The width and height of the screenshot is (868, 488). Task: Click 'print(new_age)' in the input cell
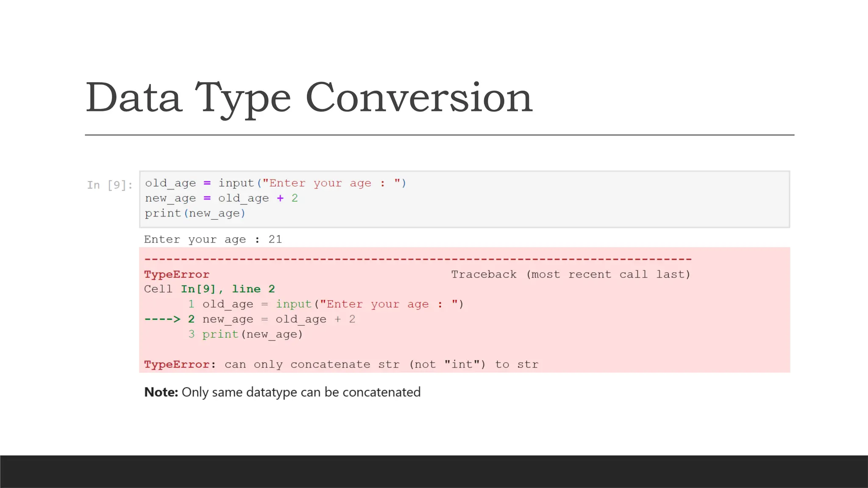195,213
